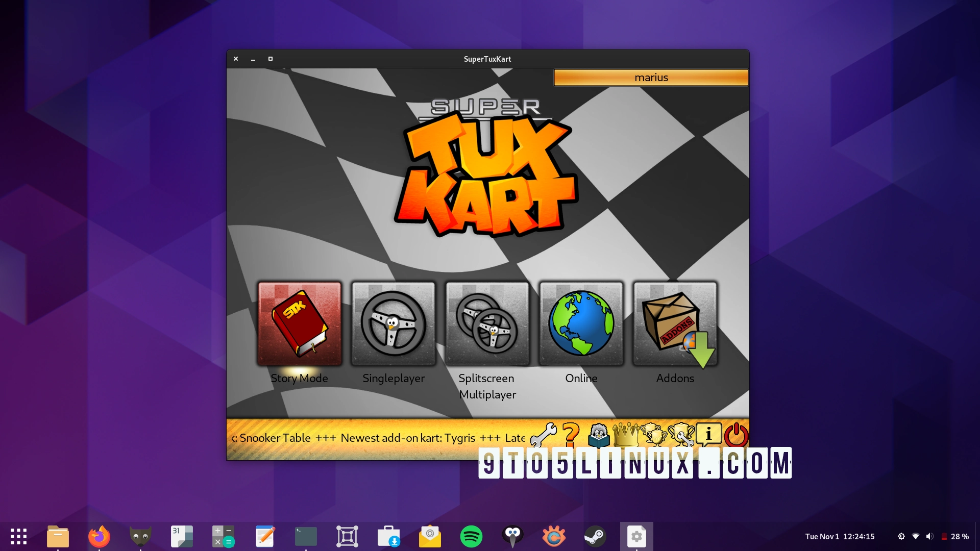Open Story Mode with the red book icon
The image size is (980, 551).
point(300,323)
